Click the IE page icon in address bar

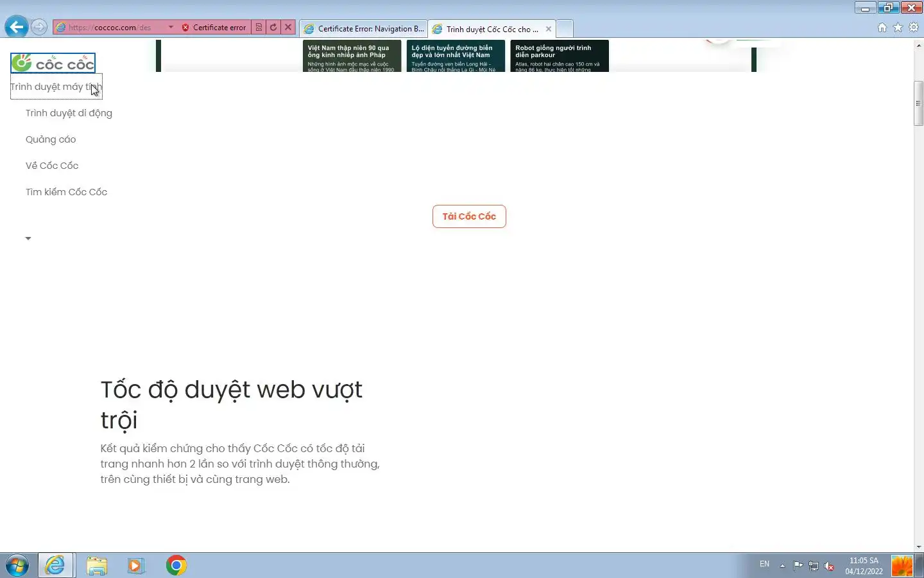point(61,28)
